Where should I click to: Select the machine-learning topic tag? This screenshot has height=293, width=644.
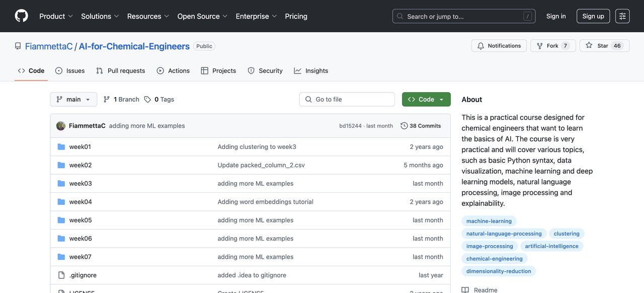[x=489, y=221]
